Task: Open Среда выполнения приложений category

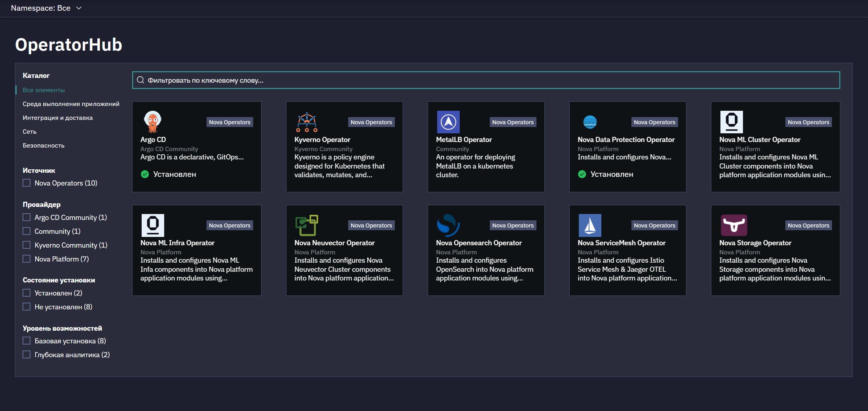Action: pos(71,104)
